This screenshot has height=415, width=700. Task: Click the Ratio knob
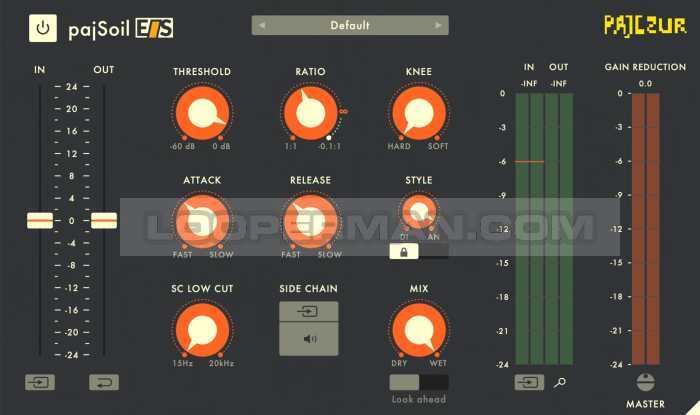pyautogui.click(x=311, y=113)
